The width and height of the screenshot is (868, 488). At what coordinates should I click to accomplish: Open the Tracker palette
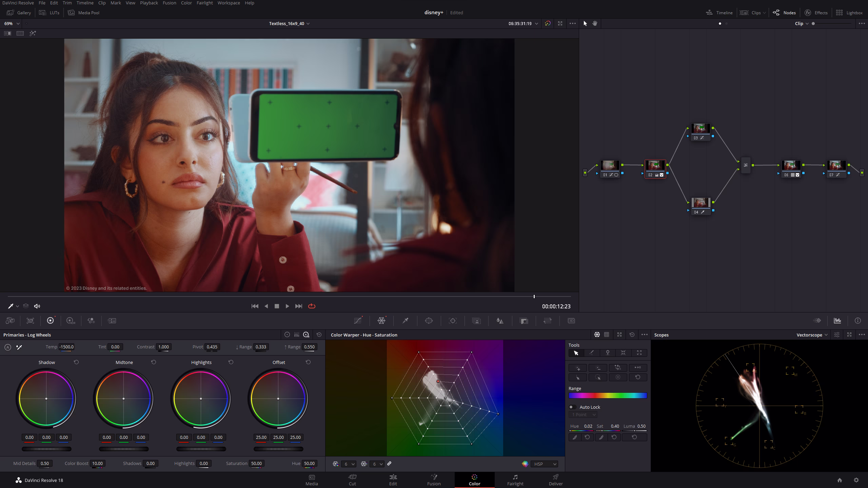coord(453,321)
